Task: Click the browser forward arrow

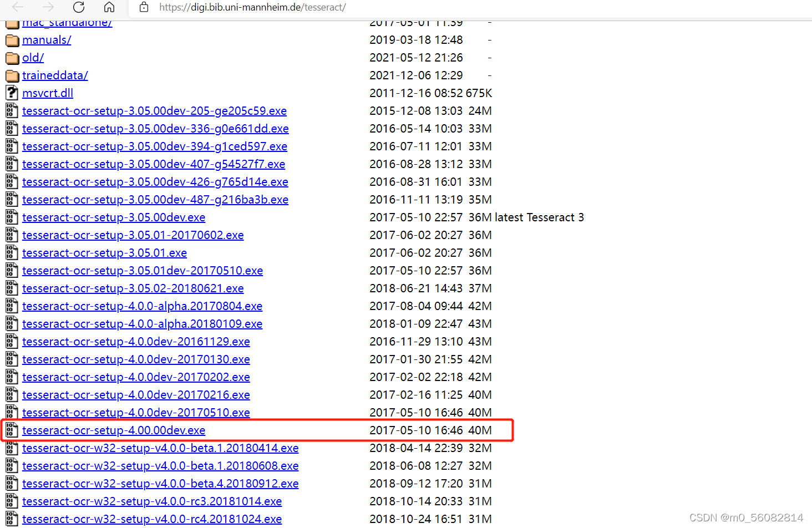Action: point(48,7)
